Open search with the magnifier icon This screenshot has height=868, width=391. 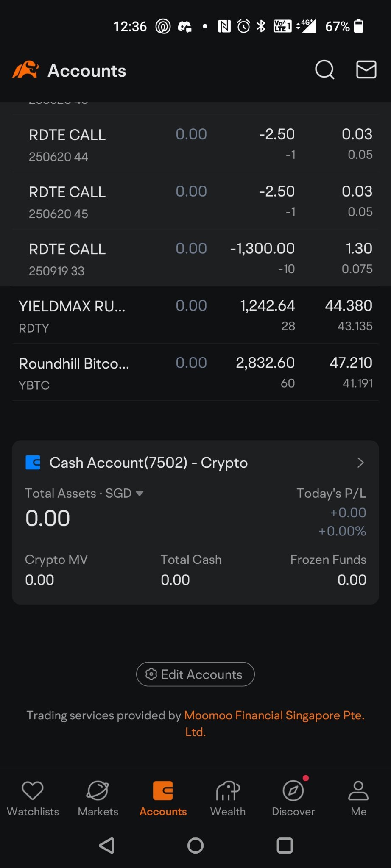coord(325,70)
